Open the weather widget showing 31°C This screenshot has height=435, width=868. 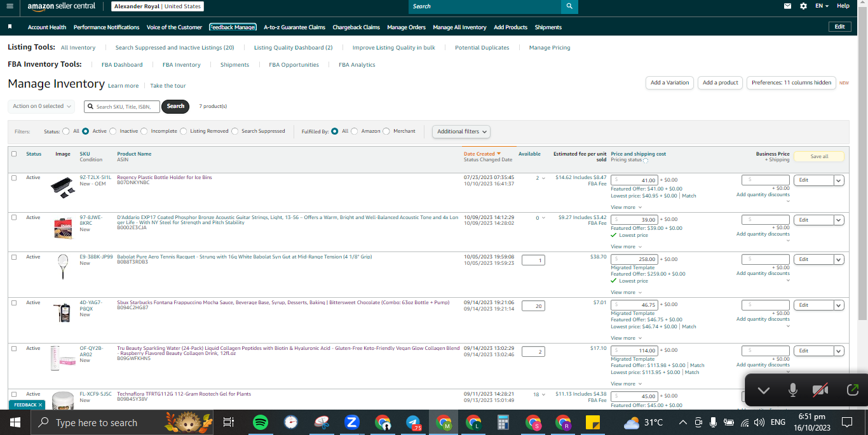click(x=643, y=422)
